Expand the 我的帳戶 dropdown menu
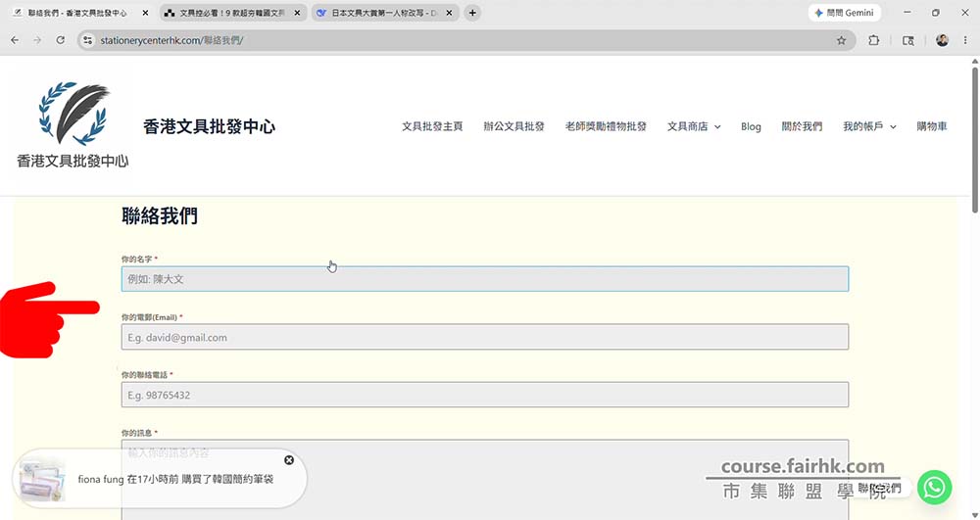The image size is (980, 520). (869, 126)
